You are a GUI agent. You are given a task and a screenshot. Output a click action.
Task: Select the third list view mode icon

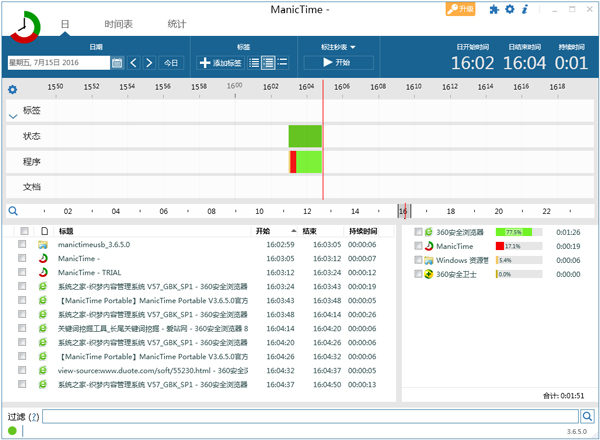click(x=282, y=62)
